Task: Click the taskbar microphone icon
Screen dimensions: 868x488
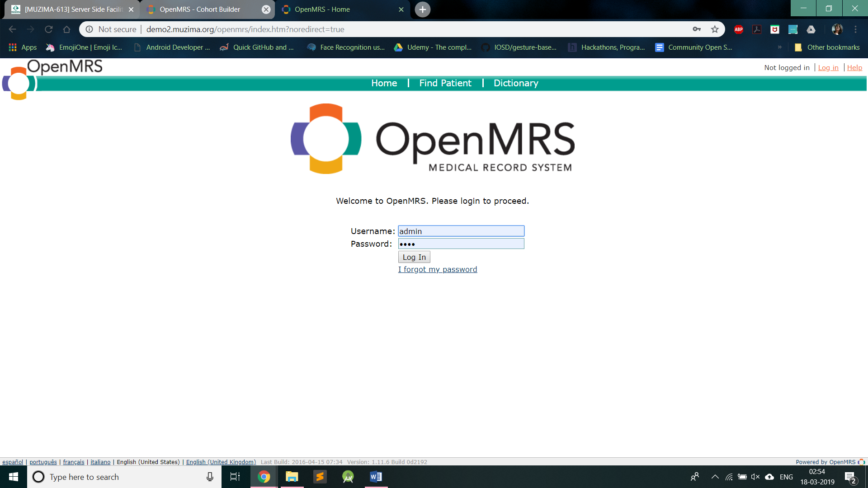Action: pyautogui.click(x=210, y=477)
